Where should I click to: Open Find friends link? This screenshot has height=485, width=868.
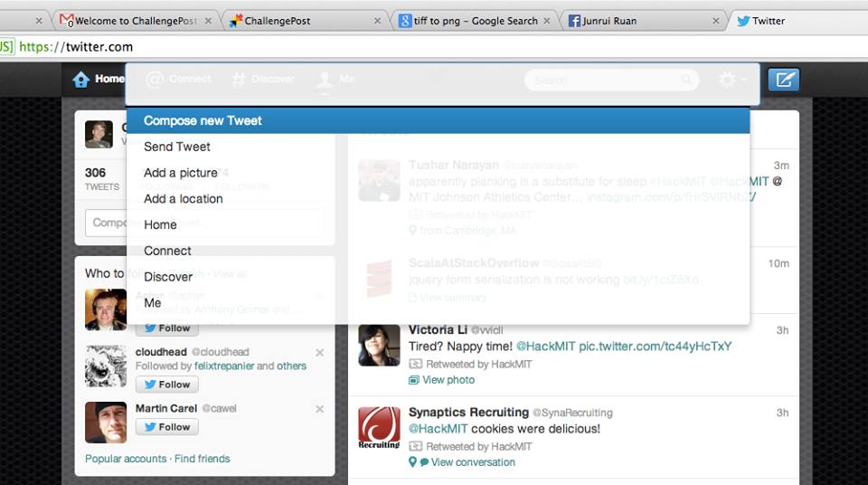click(x=202, y=459)
